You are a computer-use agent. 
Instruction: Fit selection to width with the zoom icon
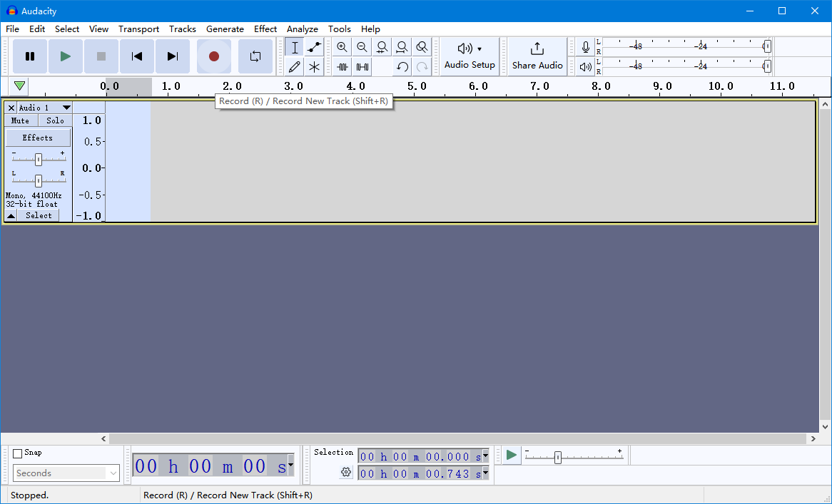click(x=382, y=47)
